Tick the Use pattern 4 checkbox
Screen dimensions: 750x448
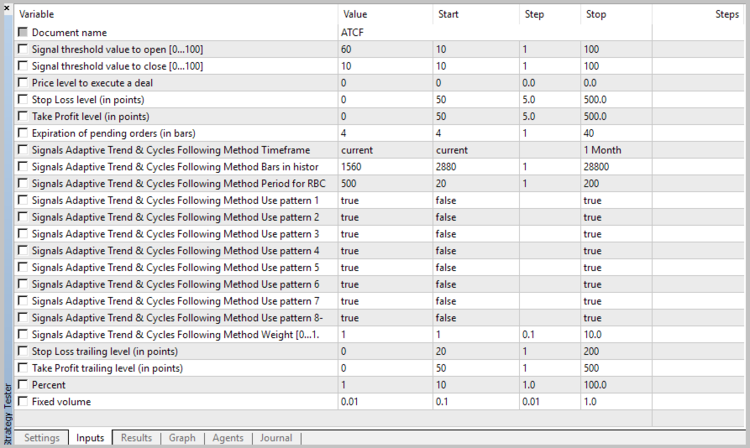coord(22,250)
